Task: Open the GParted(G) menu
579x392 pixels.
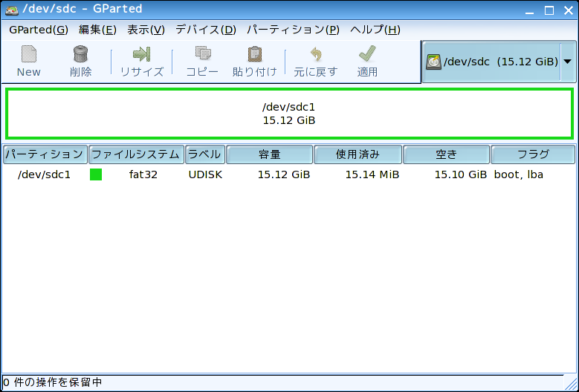Action: (39, 30)
